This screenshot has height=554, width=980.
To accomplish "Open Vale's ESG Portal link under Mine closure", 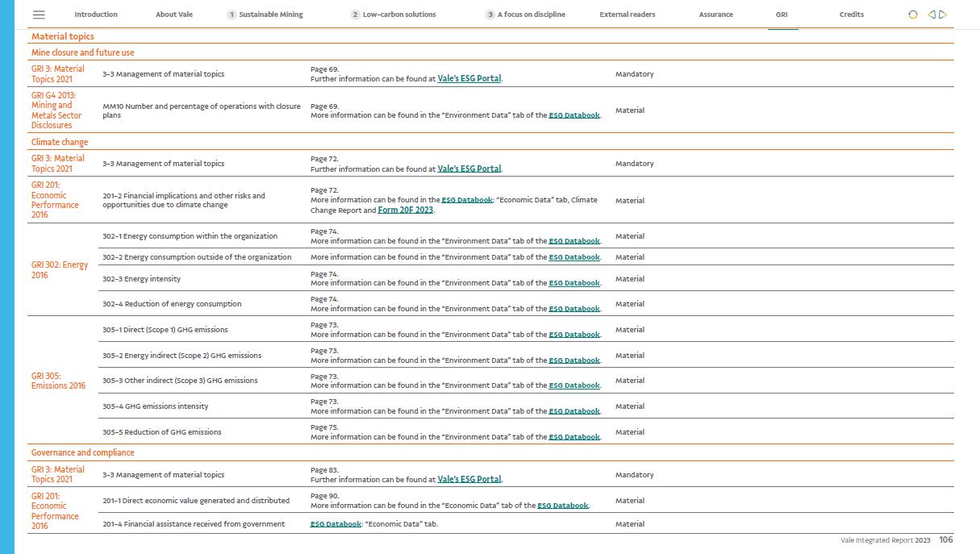I will pos(469,79).
